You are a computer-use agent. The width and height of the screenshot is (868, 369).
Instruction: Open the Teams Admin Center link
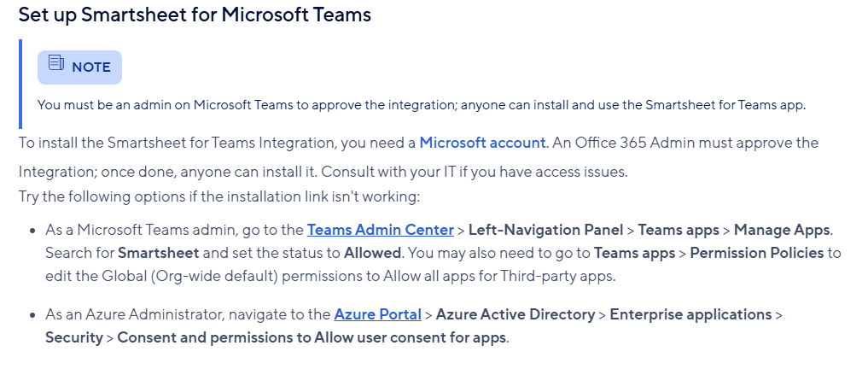click(x=381, y=230)
